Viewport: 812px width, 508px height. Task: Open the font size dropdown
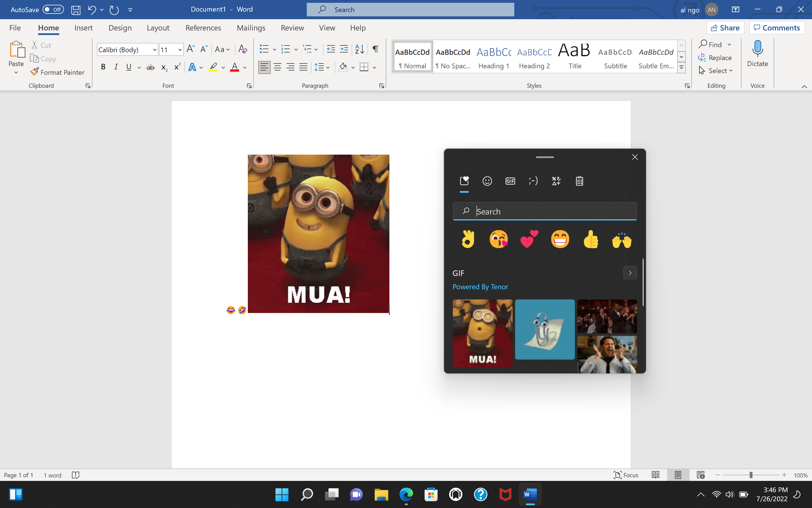pos(180,50)
